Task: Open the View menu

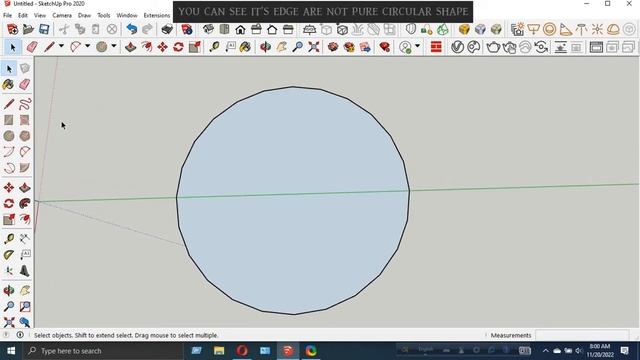Action: (x=40, y=15)
